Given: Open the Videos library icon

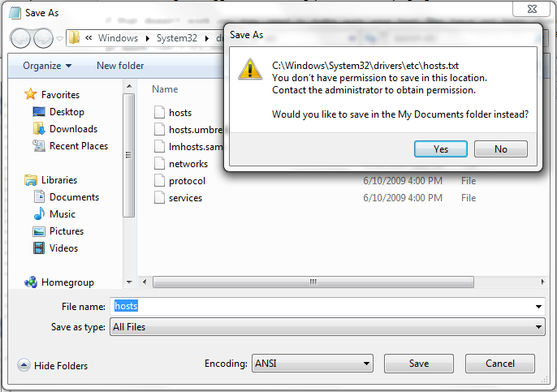Looking at the screenshot, I should [x=39, y=248].
